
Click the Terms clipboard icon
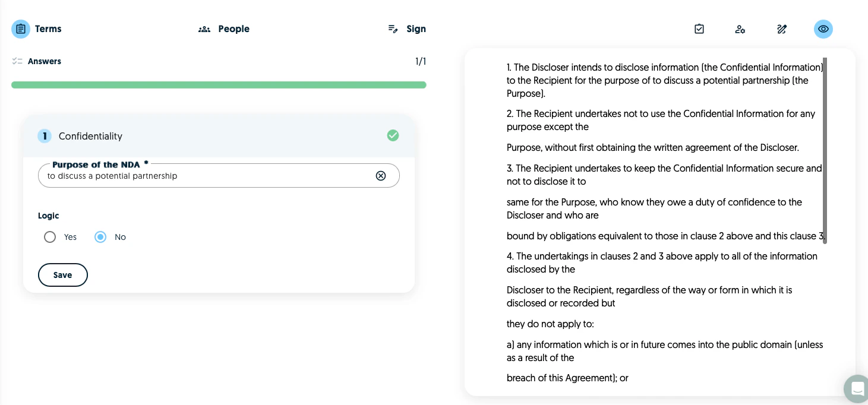(21, 29)
